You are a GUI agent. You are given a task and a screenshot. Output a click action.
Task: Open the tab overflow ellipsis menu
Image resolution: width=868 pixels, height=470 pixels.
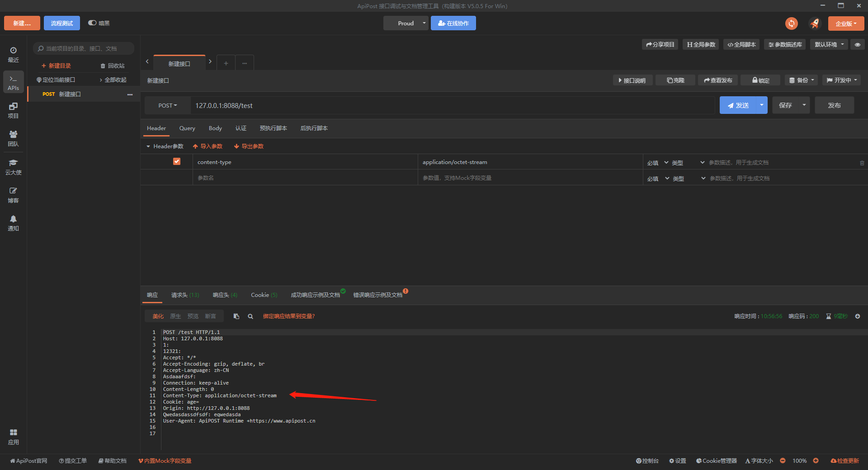pyautogui.click(x=245, y=63)
